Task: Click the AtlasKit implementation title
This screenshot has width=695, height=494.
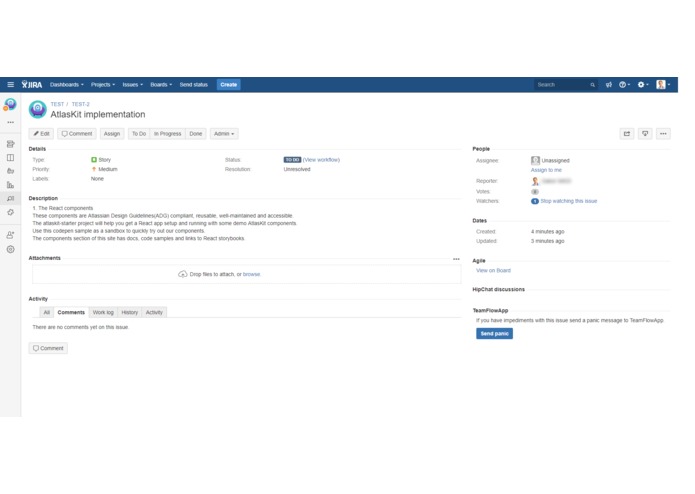Action: 98,114
